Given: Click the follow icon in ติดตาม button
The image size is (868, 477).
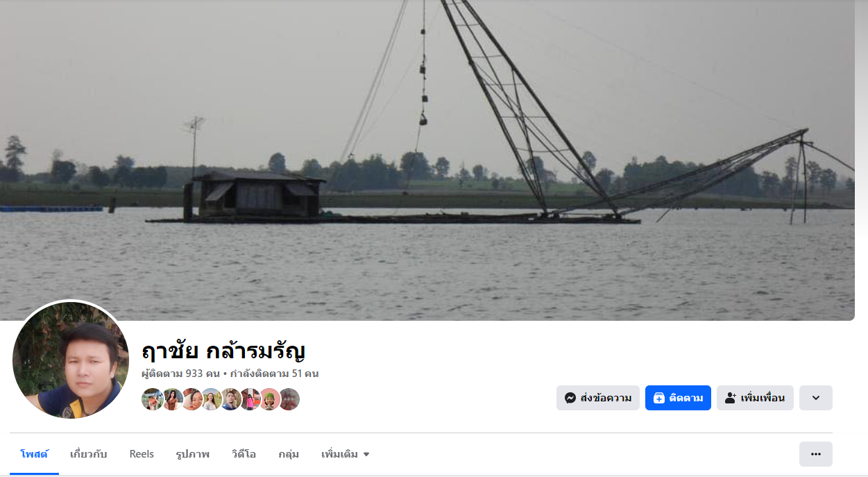Looking at the screenshot, I should click(x=659, y=398).
